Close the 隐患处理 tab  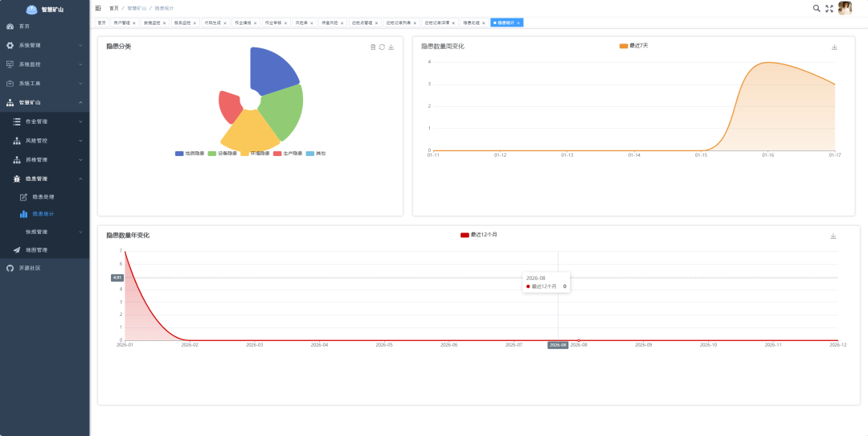coord(483,23)
